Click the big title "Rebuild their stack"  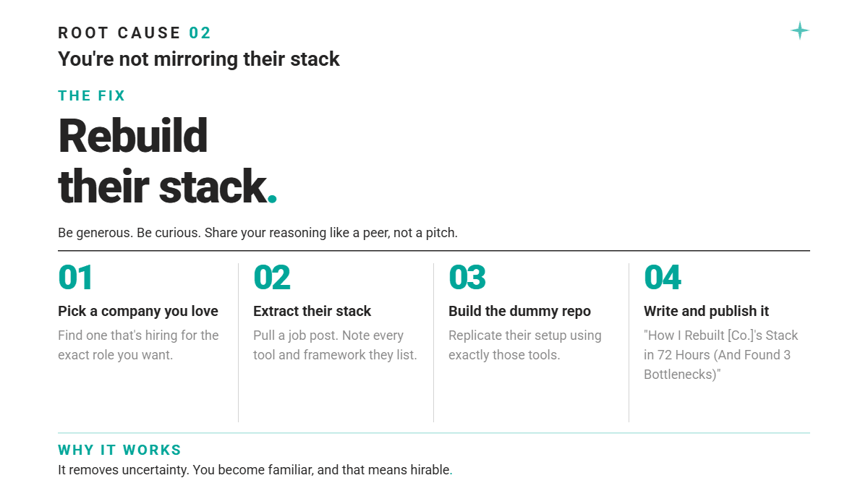[x=167, y=161]
